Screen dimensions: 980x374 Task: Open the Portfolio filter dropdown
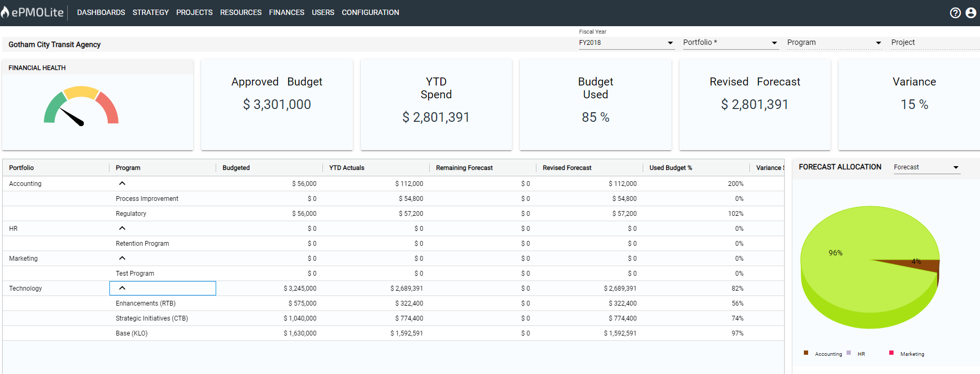click(730, 43)
